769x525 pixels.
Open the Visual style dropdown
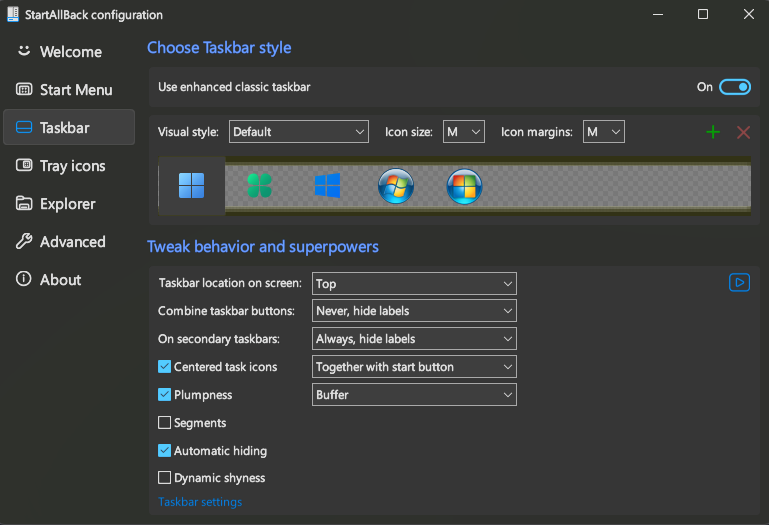tap(299, 132)
